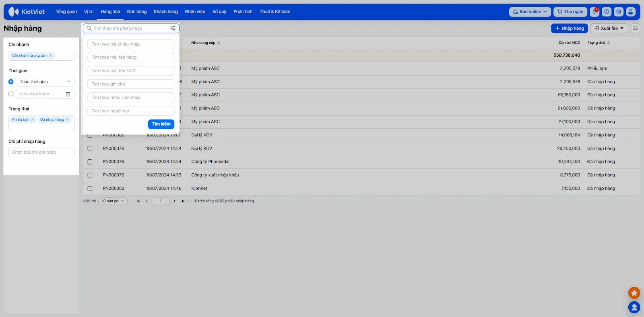The width and height of the screenshot is (644, 317).
Task: Click the filter sliders icon in search box
Action: click(173, 28)
